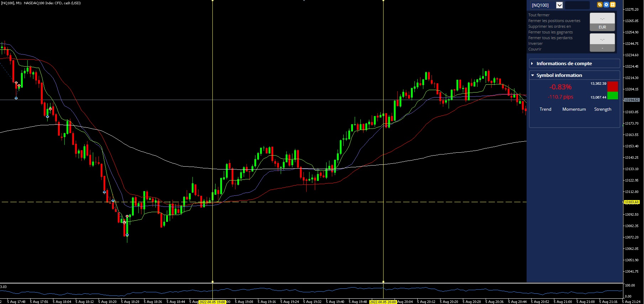
Task: Click the Inverser option
Action: (535, 43)
